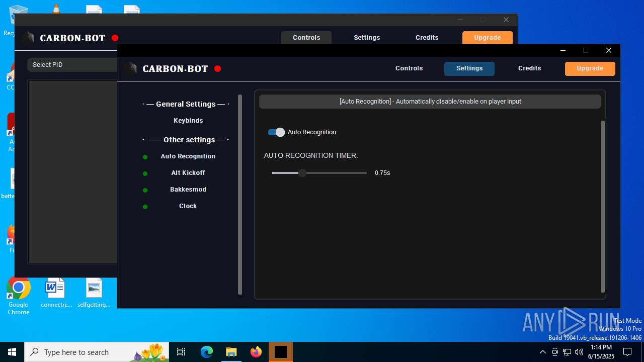Open File Explorer from taskbar
The height and width of the screenshot is (362, 644).
tap(231, 352)
